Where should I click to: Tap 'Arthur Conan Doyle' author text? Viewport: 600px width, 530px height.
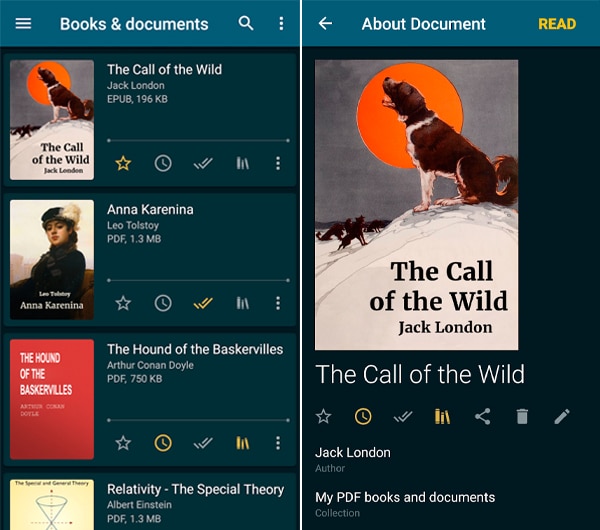[150, 365]
